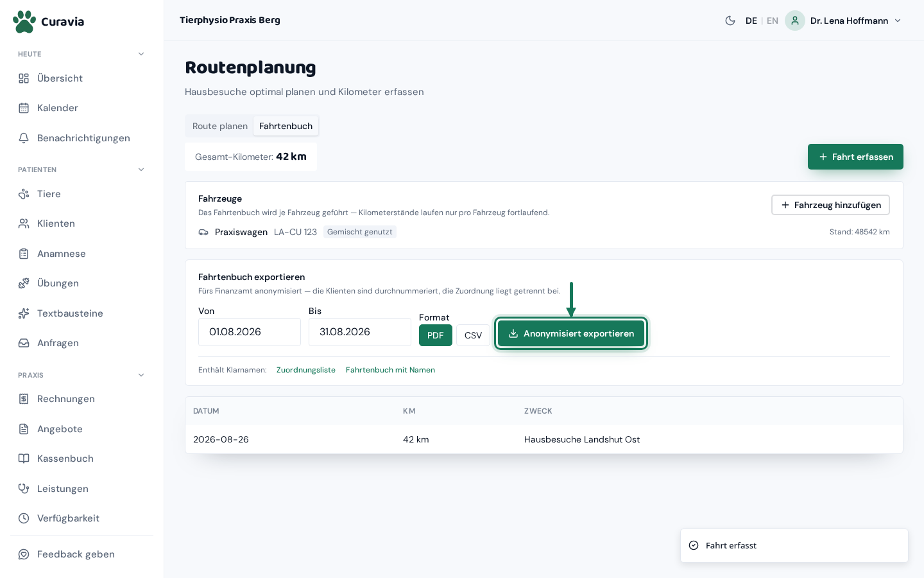Select DE language option

click(751, 21)
